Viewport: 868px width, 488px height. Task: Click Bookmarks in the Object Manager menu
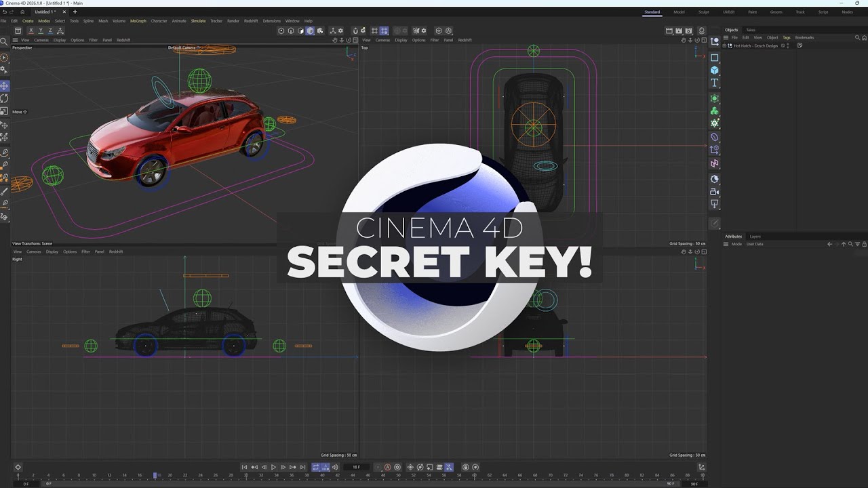pos(804,38)
